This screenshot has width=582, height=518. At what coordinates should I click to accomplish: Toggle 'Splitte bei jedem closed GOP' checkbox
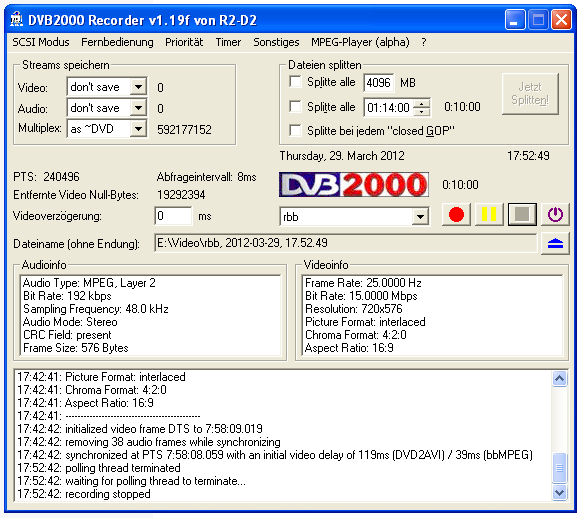coord(295,131)
